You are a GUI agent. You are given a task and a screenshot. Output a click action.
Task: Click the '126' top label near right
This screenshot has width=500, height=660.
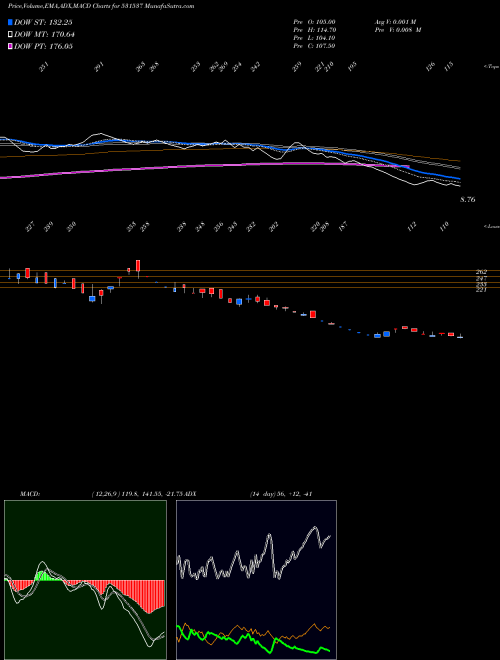[430, 67]
